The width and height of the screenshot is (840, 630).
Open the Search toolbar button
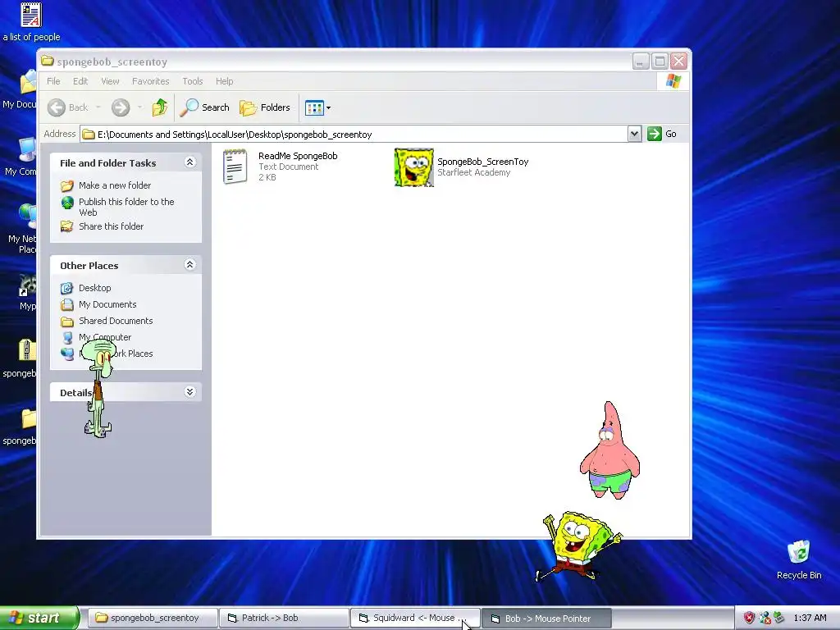coord(204,107)
